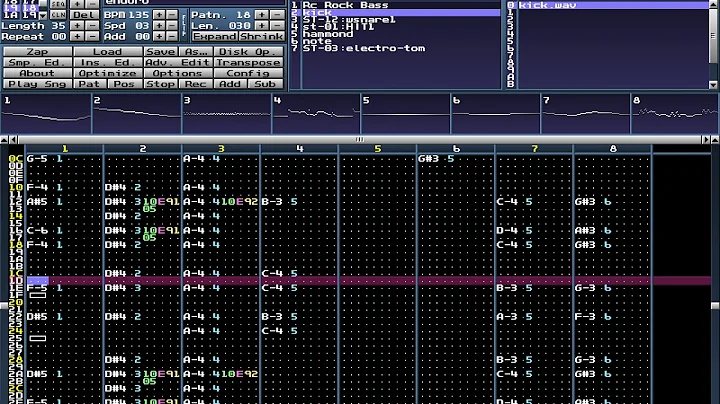Viewport: 720px width, 404px height.
Task: Open the Transpose panel
Action: coord(248,62)
